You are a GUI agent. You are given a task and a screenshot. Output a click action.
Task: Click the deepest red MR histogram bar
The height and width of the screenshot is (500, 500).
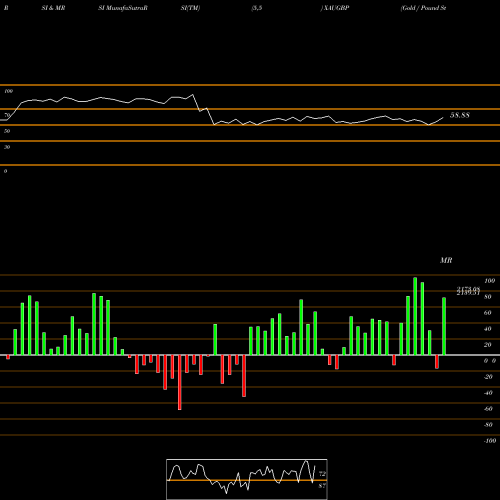pos(180,382)
